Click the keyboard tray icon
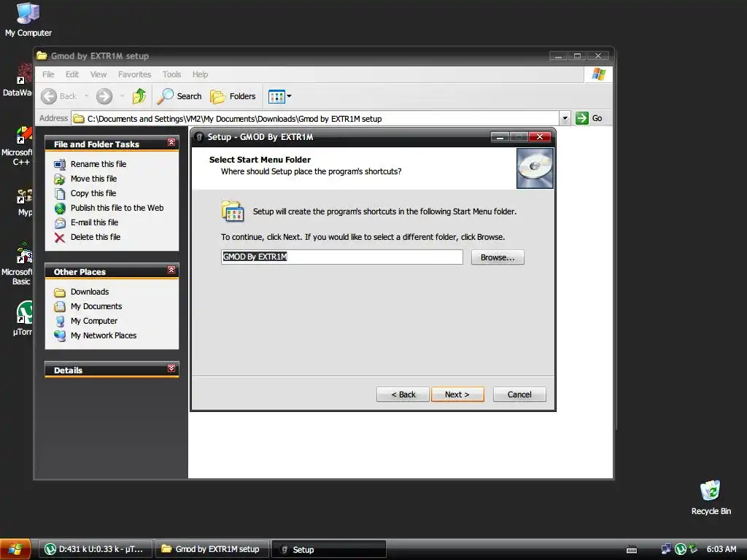 coord(632,550)
